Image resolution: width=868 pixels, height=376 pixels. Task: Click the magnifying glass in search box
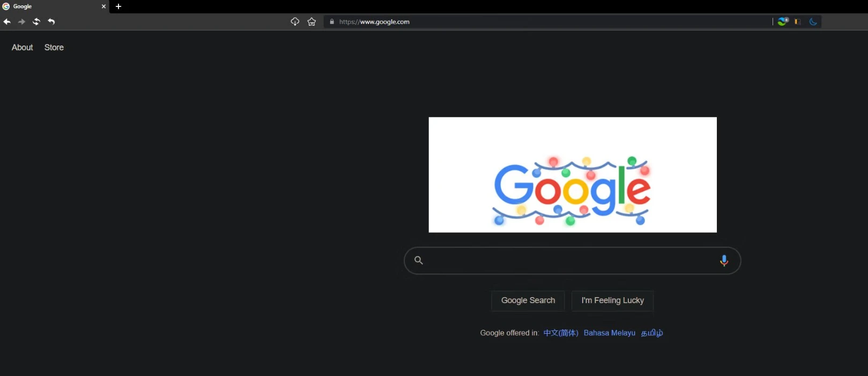click(x=419, y=261)
